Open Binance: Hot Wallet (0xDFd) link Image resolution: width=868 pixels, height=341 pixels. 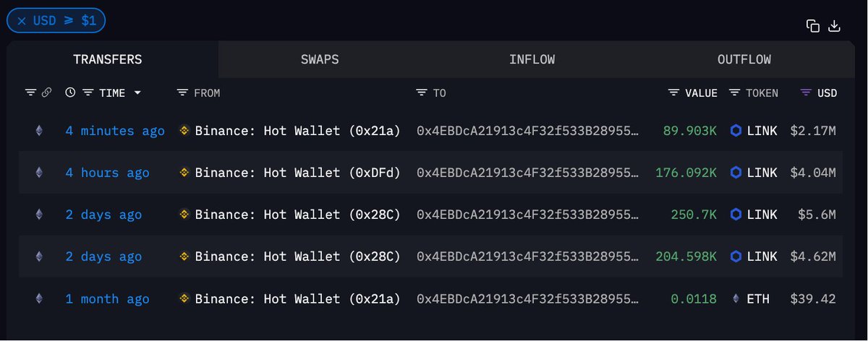point(297,173)
